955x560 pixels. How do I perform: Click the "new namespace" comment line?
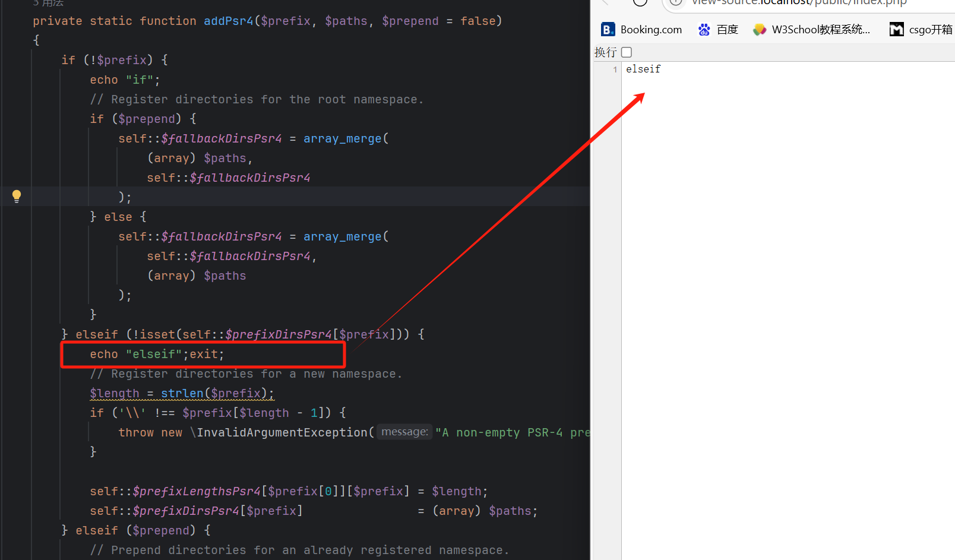(x=246, y=374)
